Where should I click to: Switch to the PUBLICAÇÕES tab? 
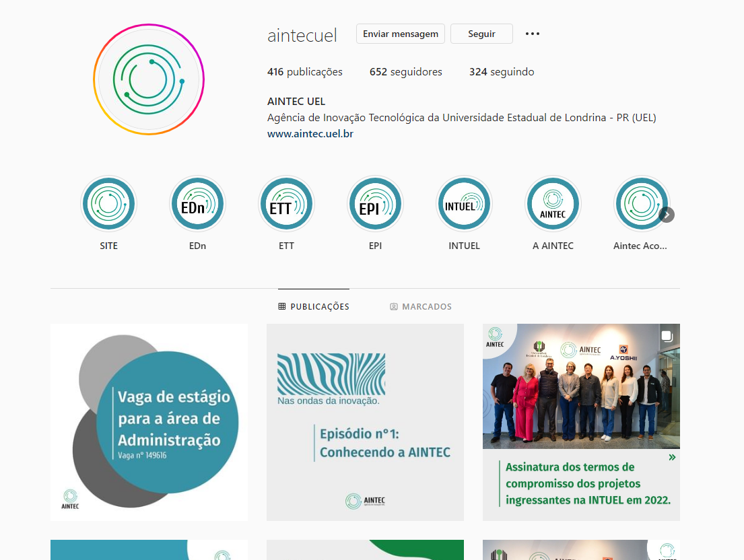[x=314, y=306]
